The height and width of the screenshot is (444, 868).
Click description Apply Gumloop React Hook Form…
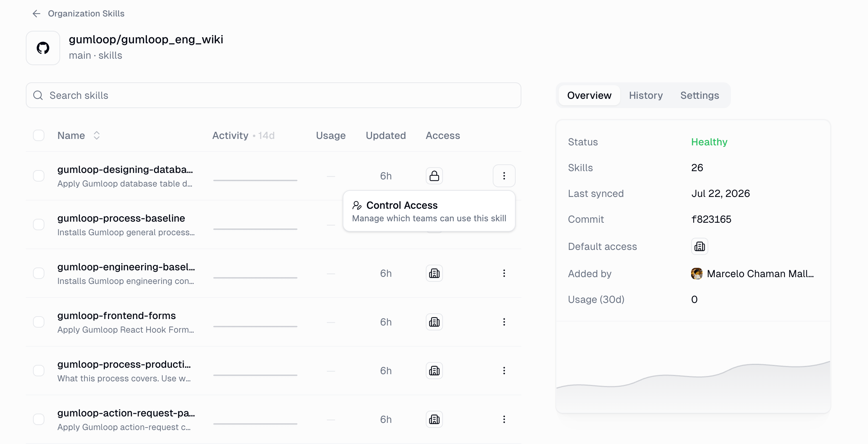(126, 330)
